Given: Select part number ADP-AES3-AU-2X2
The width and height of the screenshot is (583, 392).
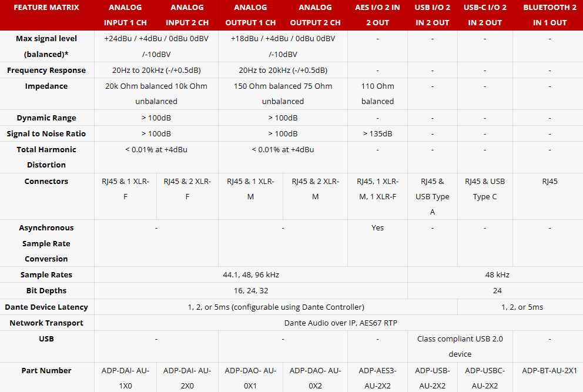Looking at the screenshot, I should [x=377, y=378].
